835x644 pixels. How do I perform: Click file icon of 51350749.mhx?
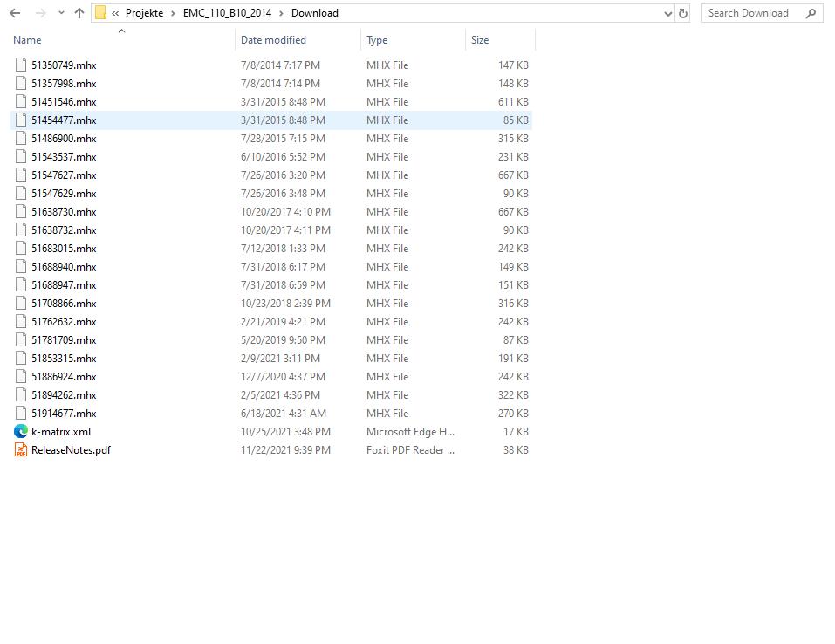coord(21,65)
